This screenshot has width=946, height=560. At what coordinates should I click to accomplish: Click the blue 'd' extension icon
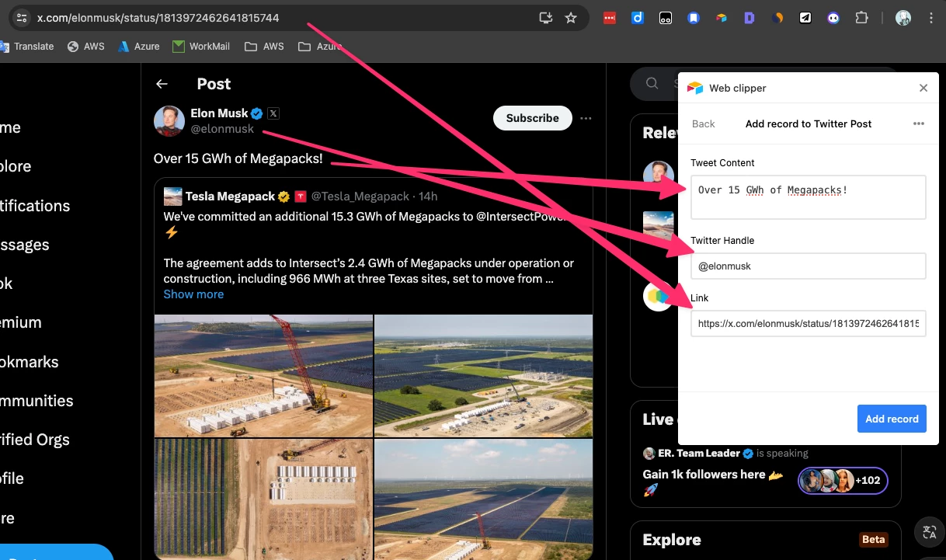pos(638,18)
